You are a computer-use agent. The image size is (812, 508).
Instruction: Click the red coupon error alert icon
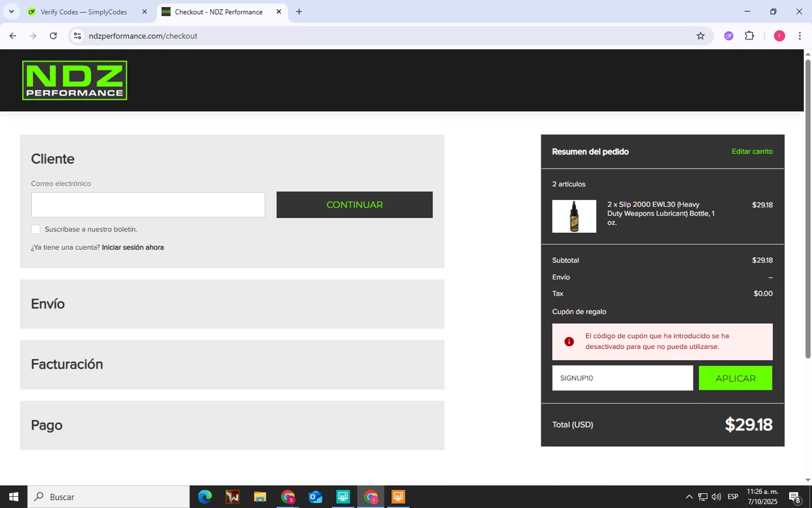pyautogui.click(x=569, y=342)
